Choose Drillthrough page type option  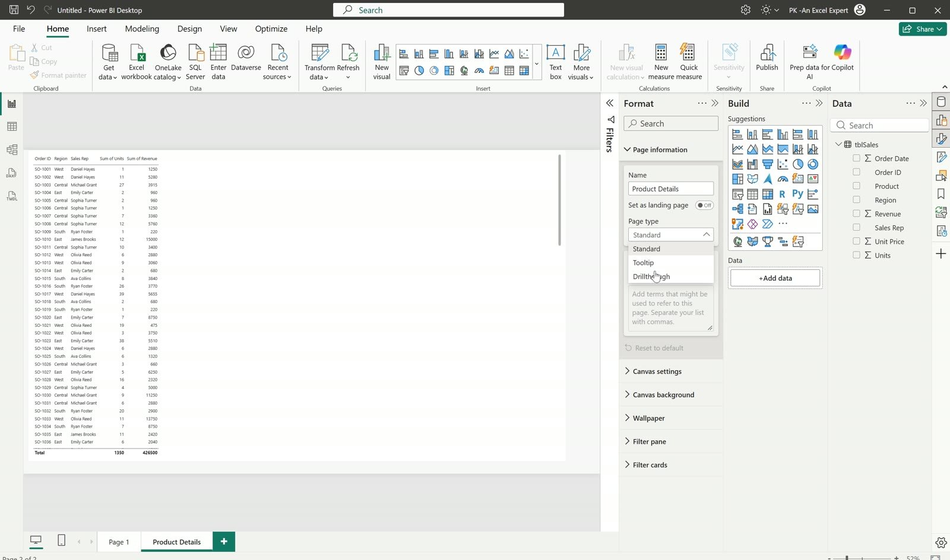point(671,276)
